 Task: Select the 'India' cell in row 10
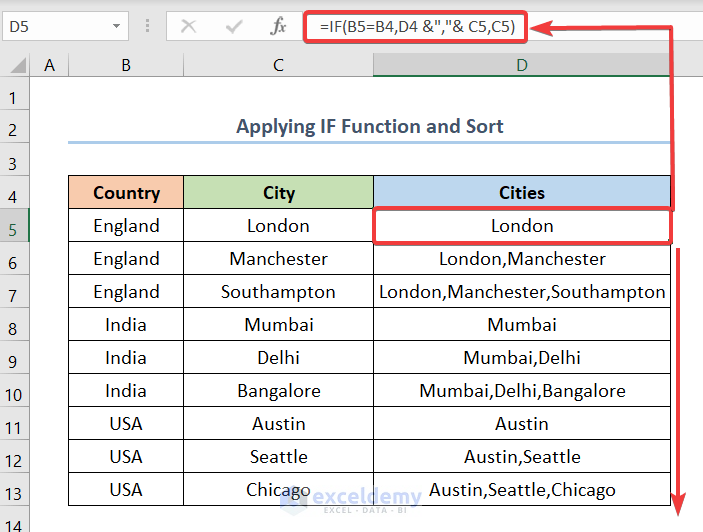pyautogui.click(x=126, y=391)
